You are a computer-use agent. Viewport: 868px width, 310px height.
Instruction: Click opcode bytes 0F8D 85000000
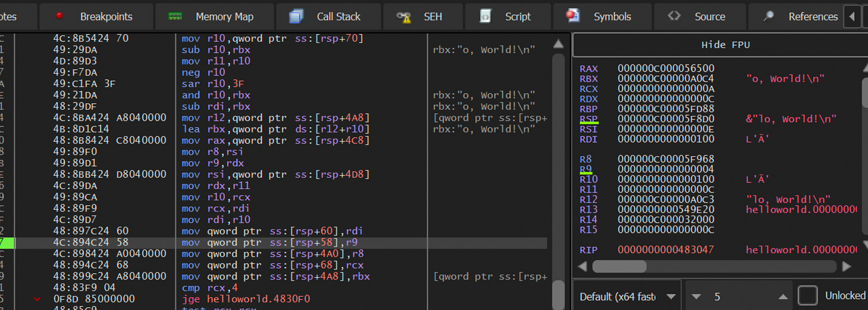(94, 299)
